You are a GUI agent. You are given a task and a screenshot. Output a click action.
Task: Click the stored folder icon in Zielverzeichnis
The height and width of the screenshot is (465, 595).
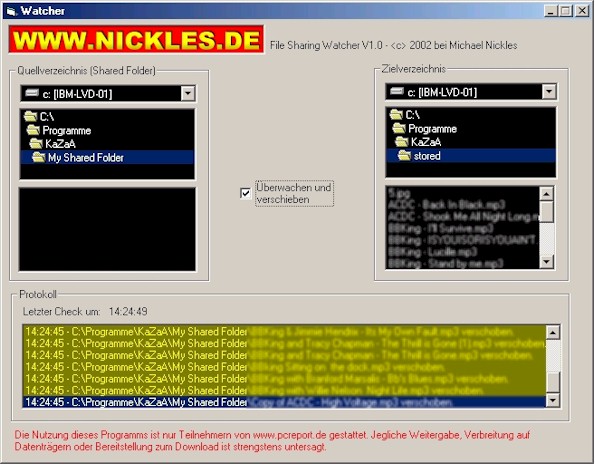[x=405, y=155]
